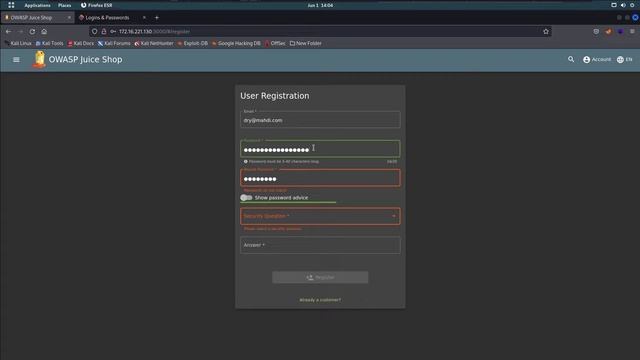640x360 pixels.
Task: Open the Juice Shop hamburger side menu
Action: point(16,60)
